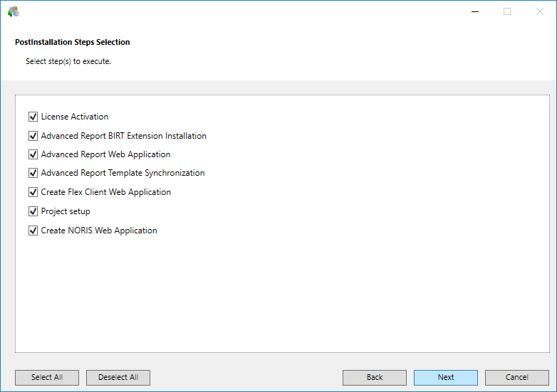
Task: Toggle Advanced Report BIRT Extension Installation checkbox
Action: point(33,136)
